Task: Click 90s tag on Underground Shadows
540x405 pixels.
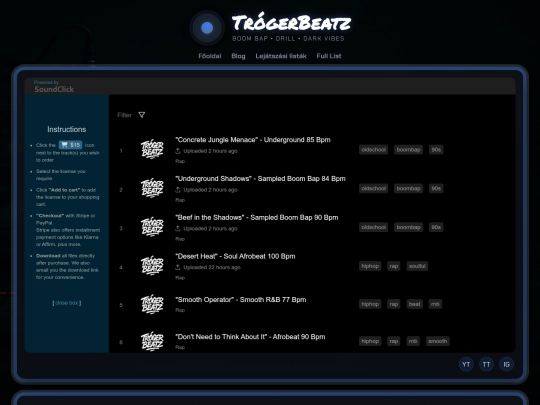Action: tap(436, 189)
